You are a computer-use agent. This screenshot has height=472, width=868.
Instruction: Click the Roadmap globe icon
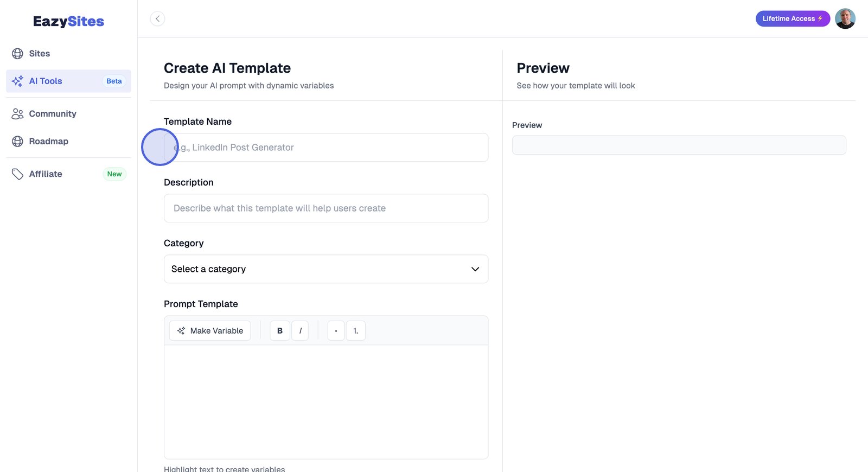click(17, 142)
